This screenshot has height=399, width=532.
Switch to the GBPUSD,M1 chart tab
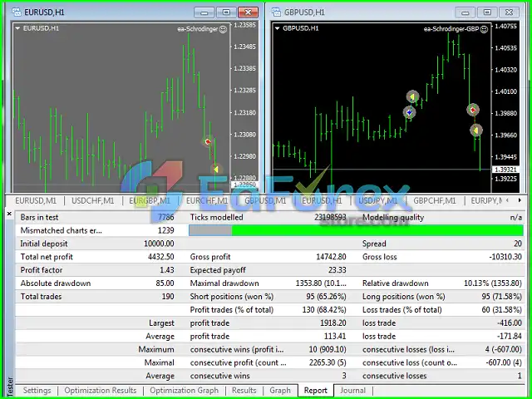click(x=265, y=201)
